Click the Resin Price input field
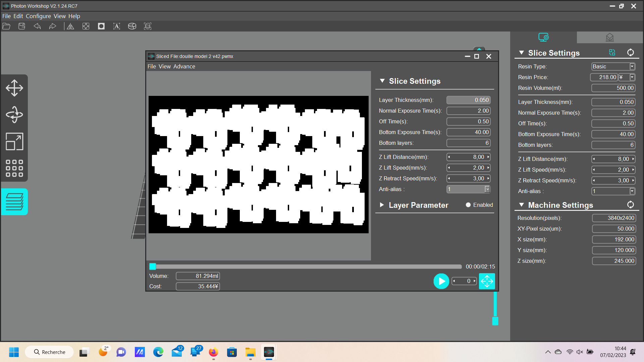This screenshot has height=362, width=644. point(604,77)
